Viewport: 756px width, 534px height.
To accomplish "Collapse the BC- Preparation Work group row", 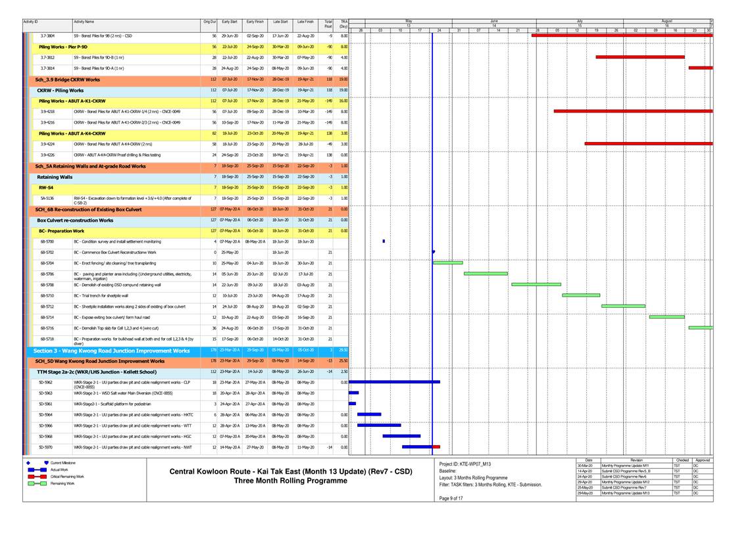I will 61,231.
